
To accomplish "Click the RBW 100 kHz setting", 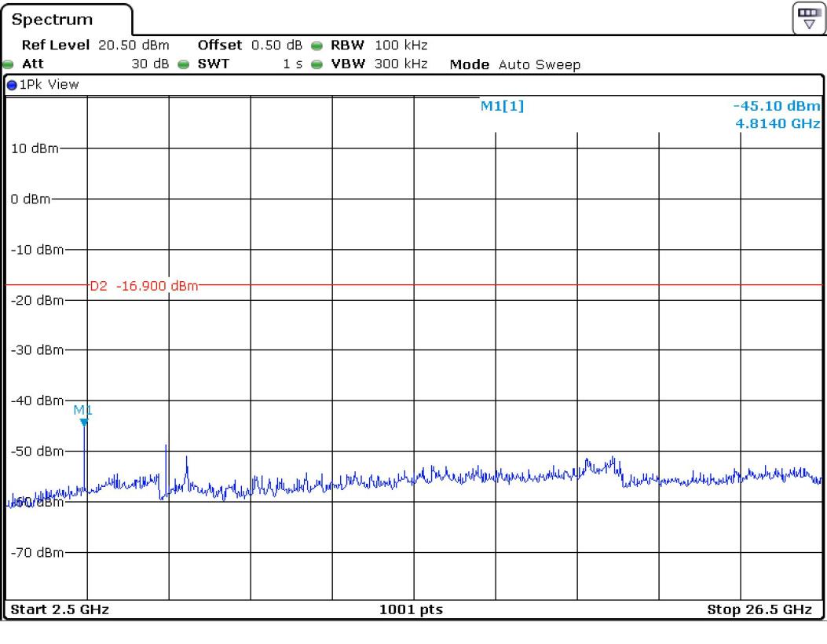I will coord(379,45).
